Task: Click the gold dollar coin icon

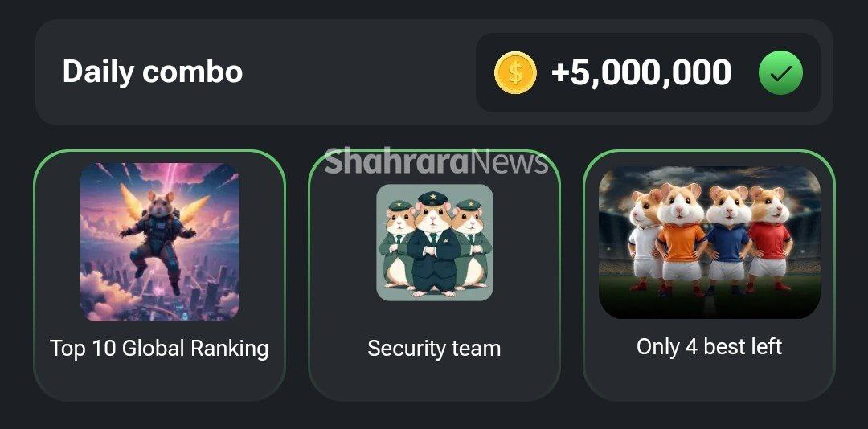Action: click(515, 72)
